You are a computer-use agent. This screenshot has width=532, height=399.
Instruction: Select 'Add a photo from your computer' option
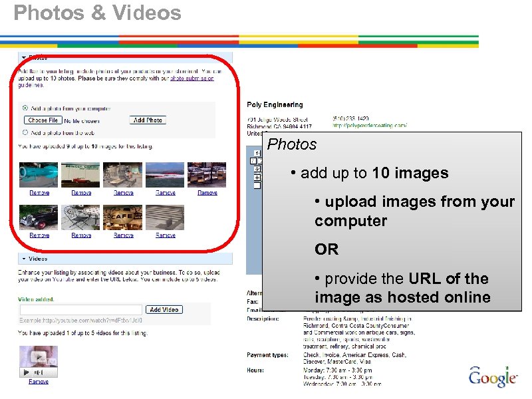point(23,108)
